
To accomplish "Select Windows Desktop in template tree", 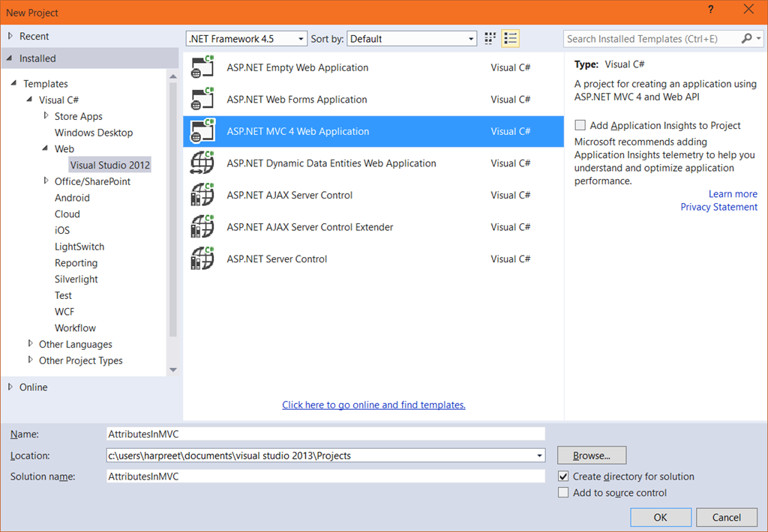I will pyautogui.click(x=94, y=133).
